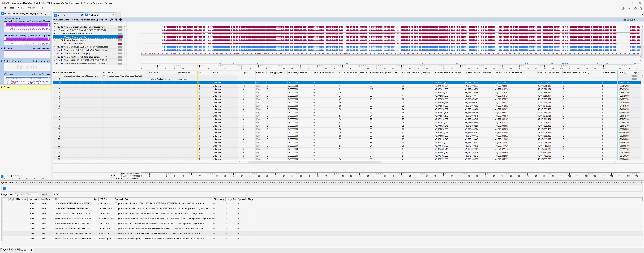Open the Activity by Provider, Task, Opcode dropdown
The width and height of the screenshot is (644, 253).
(107, 19)
